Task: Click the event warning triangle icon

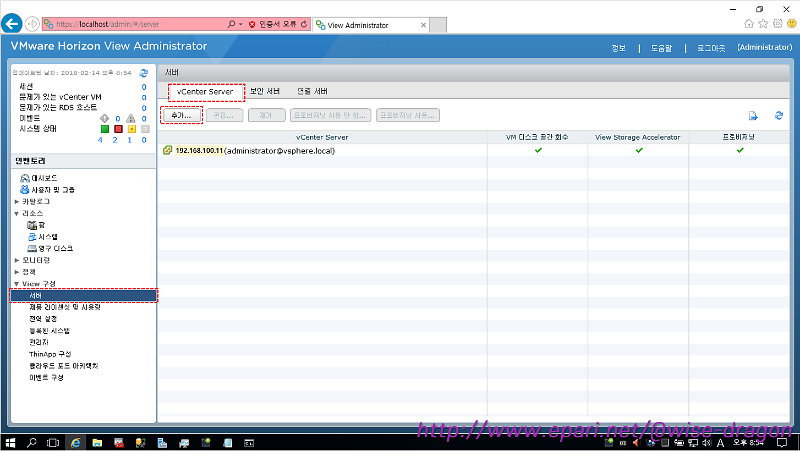Action: coord(131,118)
